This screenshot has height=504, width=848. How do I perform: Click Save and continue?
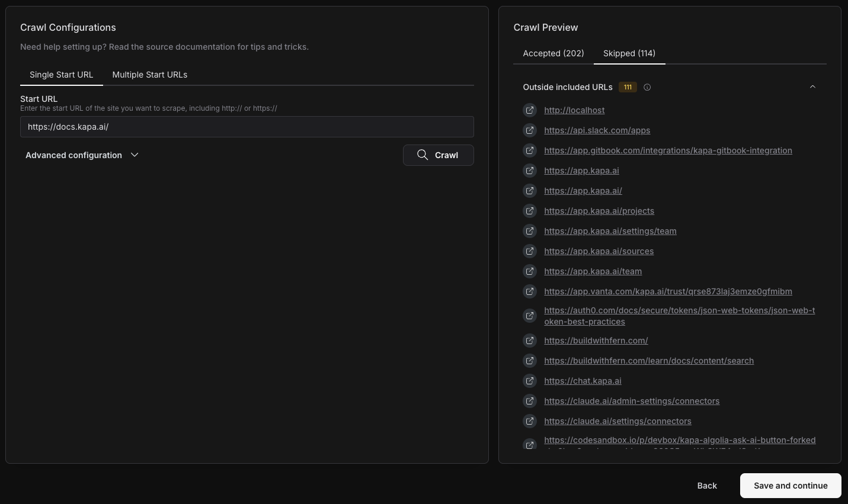791,486
